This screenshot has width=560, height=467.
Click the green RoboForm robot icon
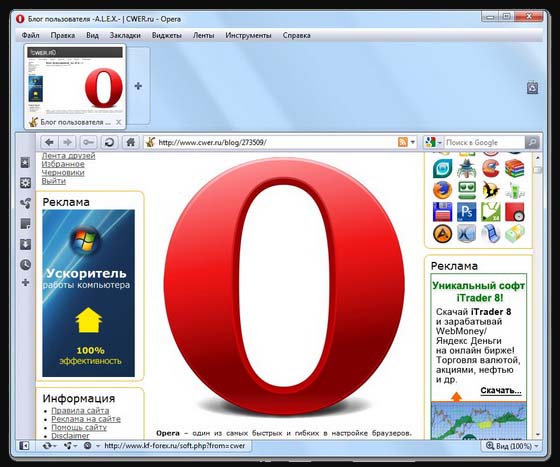[x=466, y=190]
